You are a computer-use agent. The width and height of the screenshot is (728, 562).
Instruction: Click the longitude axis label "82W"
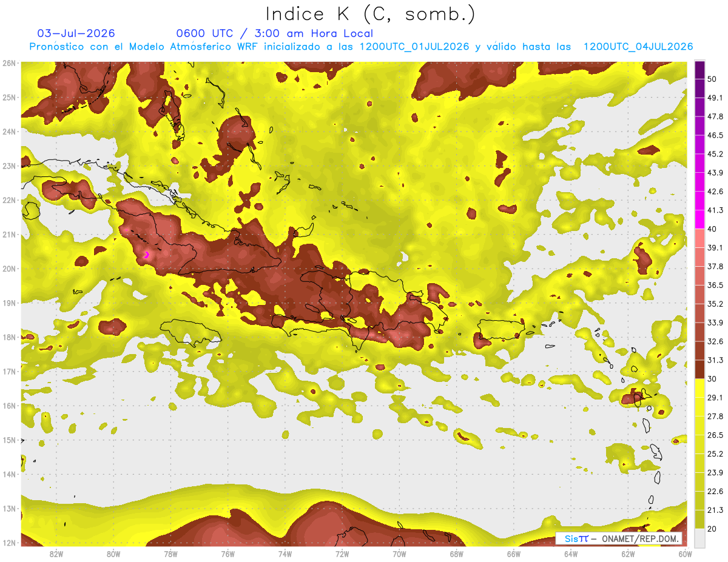[56, 554]
